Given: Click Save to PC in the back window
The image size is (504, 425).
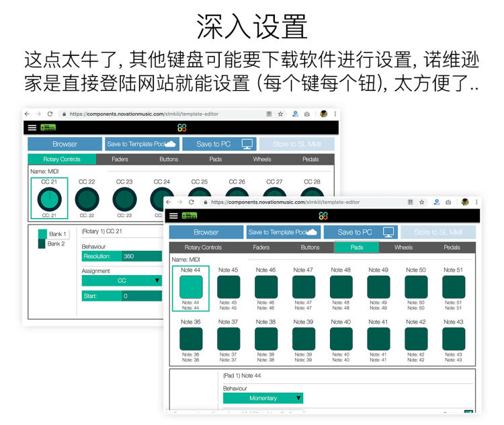Looking at the screenshot, I should point(219,144).
